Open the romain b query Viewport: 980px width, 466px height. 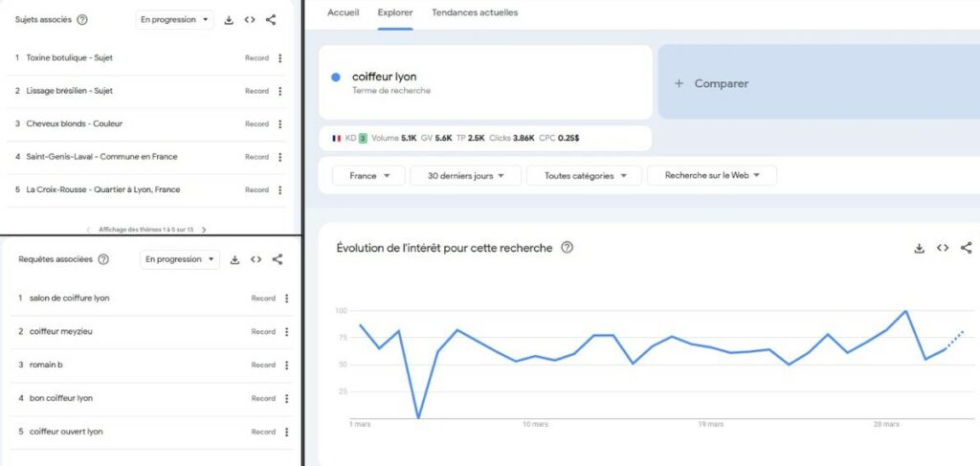pos(46,365)
